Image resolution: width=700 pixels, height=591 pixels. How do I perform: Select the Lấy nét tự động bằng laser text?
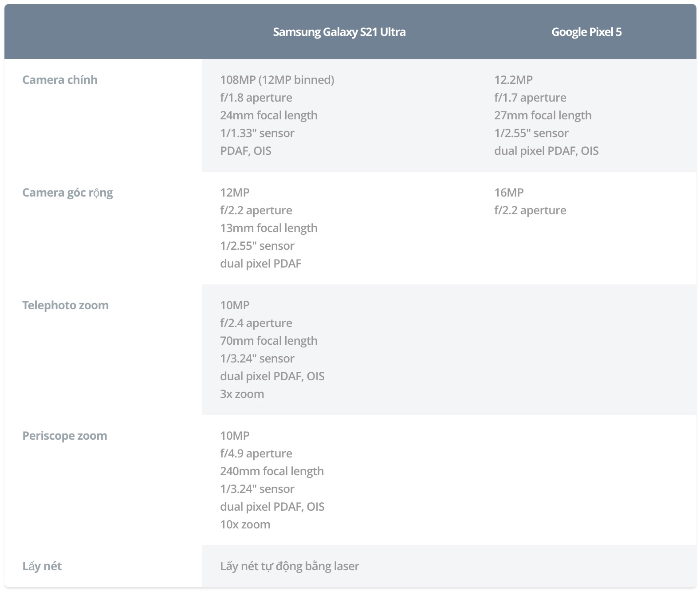click(x=290, y=566)
